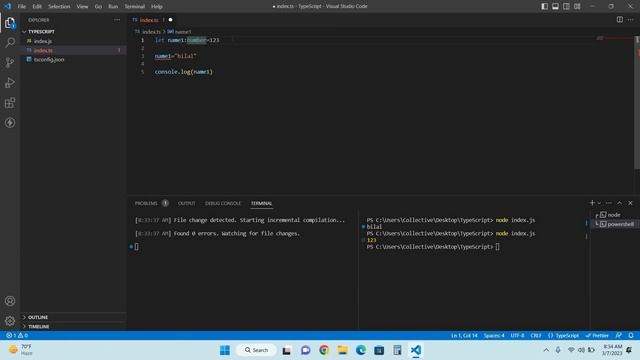Toggle secondary side bar layout icon
The image size is (640, 360).
[x=567, y=6]
